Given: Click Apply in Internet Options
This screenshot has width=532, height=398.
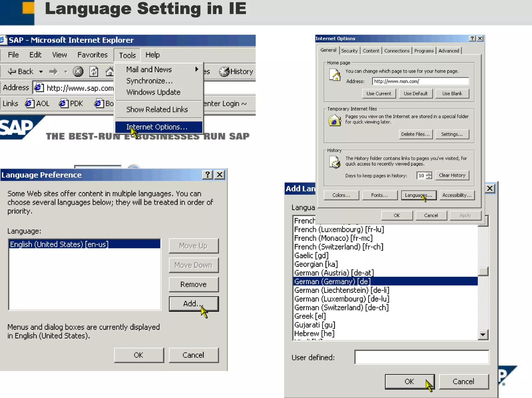Looking at the screenshot, I should (x=465, y=216).
